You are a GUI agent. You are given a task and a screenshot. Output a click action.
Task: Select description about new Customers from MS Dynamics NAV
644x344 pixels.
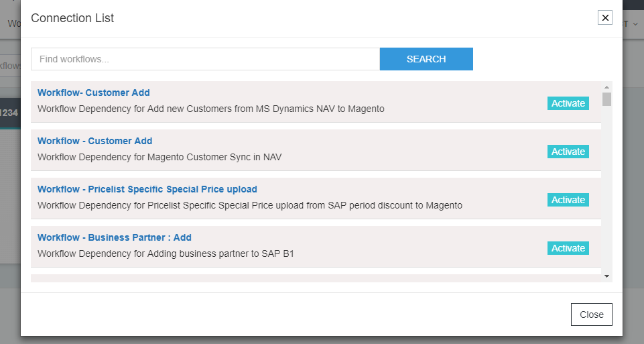coord(210,109)
